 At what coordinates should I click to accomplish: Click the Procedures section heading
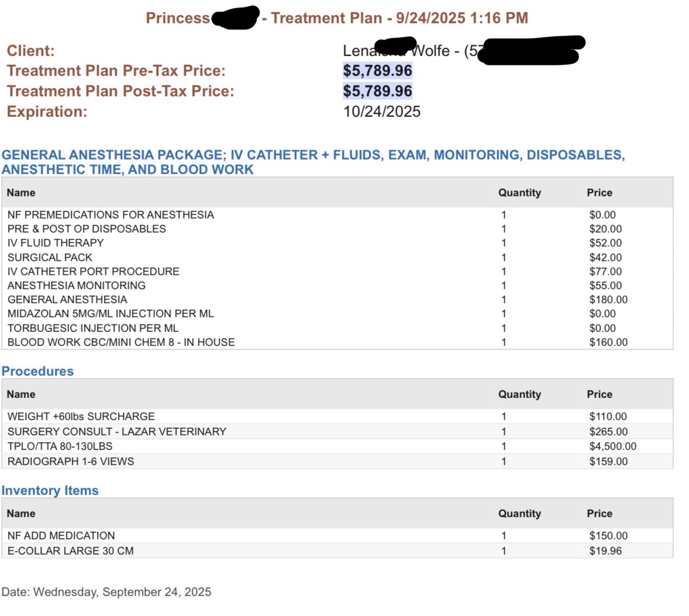pos(37,371)
